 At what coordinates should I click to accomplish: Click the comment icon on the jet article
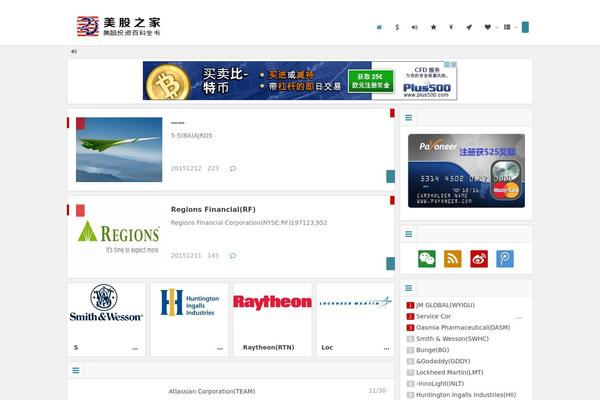coord(233,168)
